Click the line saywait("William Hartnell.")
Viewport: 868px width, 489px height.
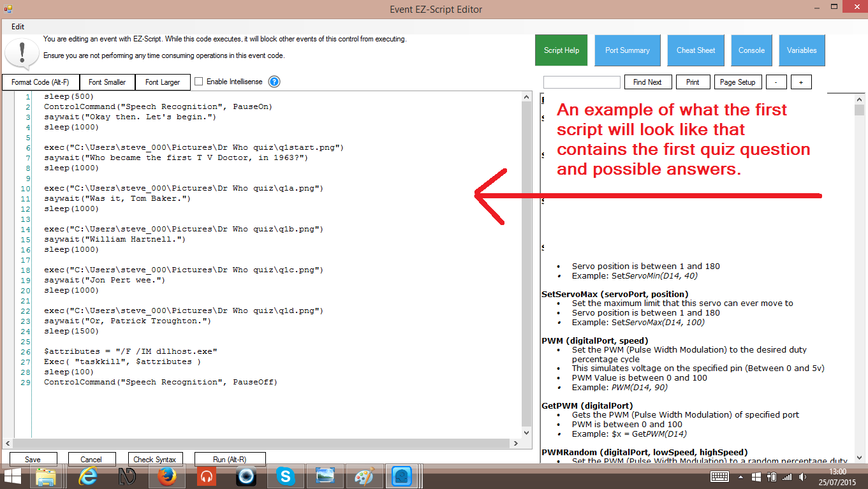pos(114,239)
